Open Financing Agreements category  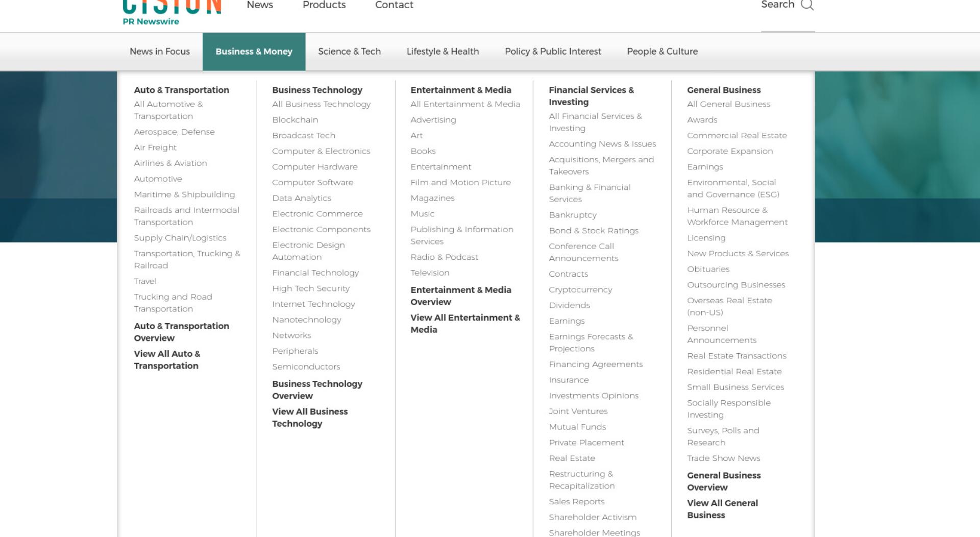[x=596, y=364]
